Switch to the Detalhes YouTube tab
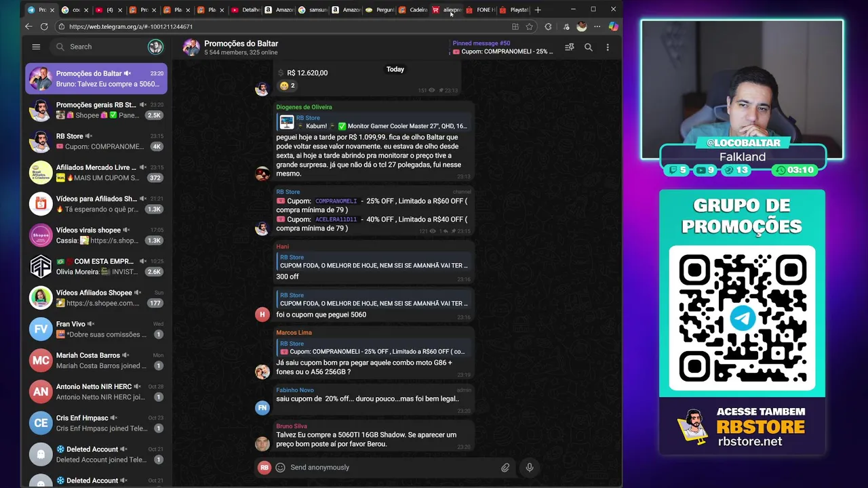The width and height of the screenshot is (868, 488). pos(245,9)
